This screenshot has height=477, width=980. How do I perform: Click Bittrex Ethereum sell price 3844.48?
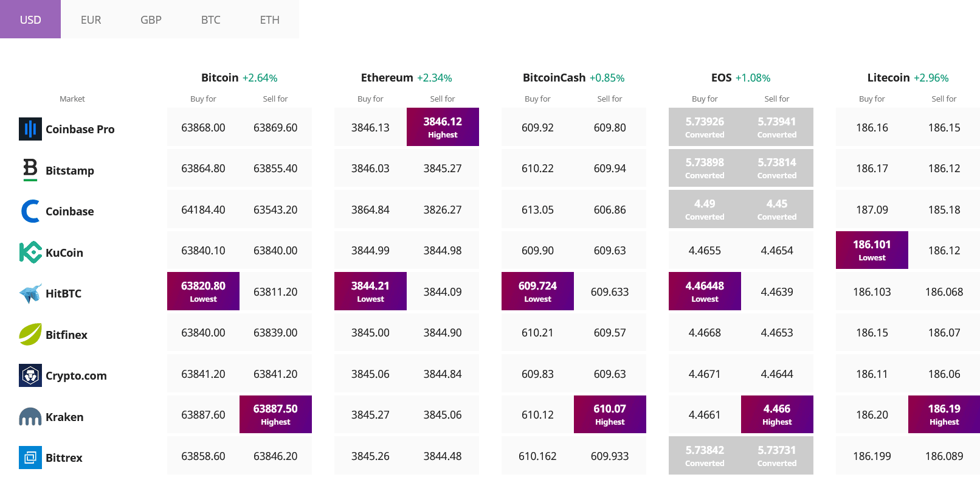(x=443, y=456)
